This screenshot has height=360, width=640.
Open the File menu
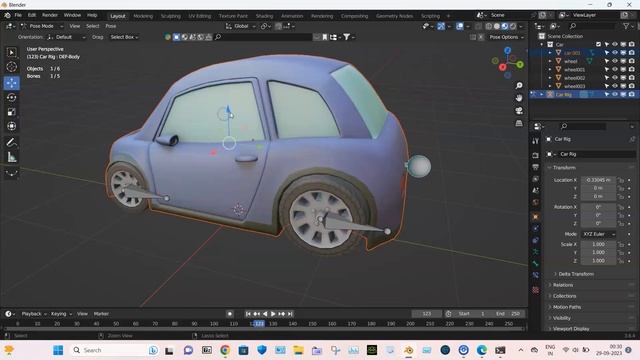pyautogui.click(x=18, y=15)
